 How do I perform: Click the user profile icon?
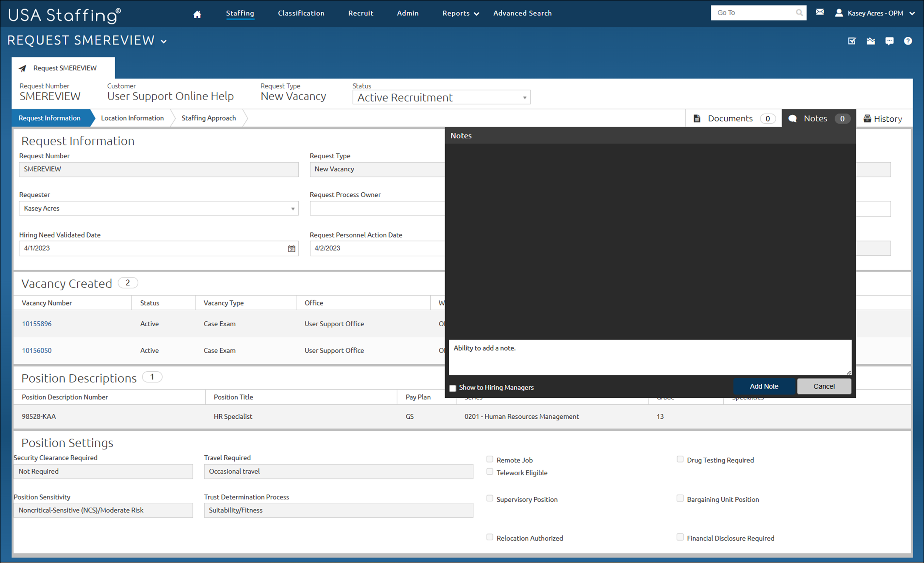click(x=839, y=13)
